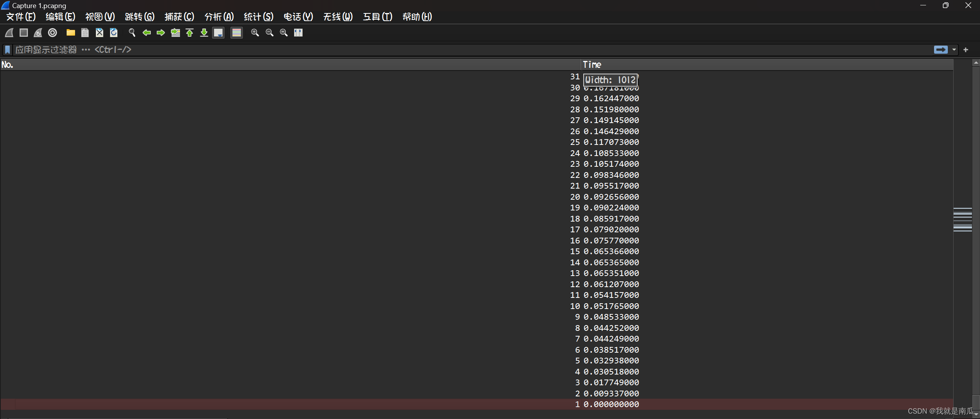The width and height of the screenshot is (980, 419).
Task: Click the find packet magnifier icon
Action: (132, 33)
